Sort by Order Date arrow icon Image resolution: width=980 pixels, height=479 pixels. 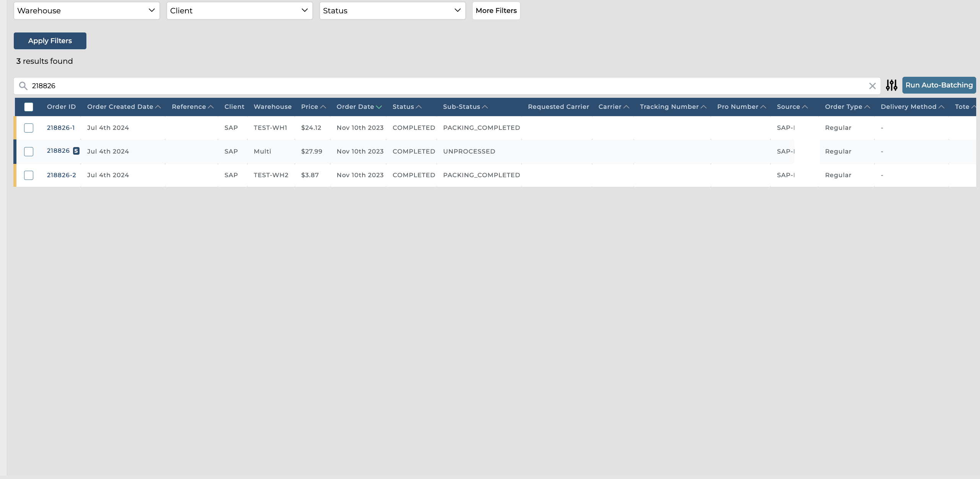coord(379,107)
